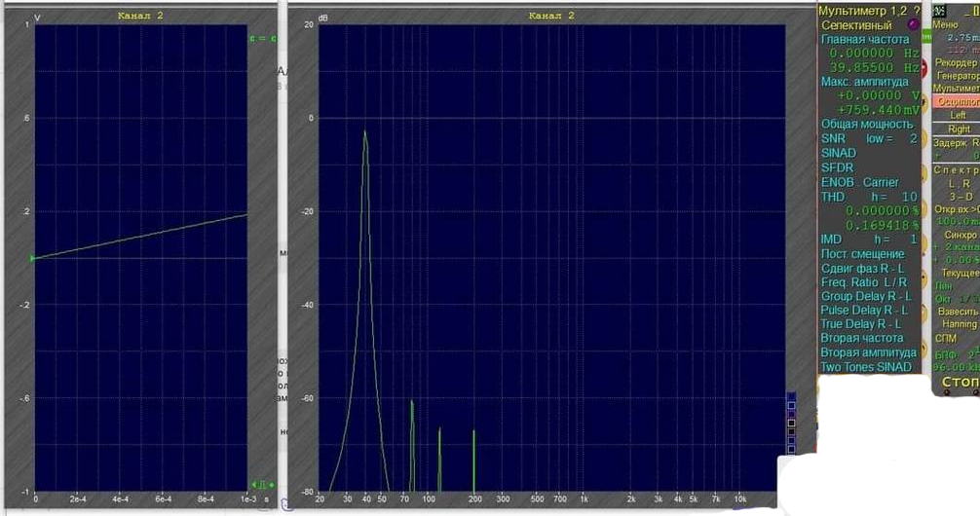
Task: Toggle the Freq. Ratio L / R row
Action: point(864,282)
